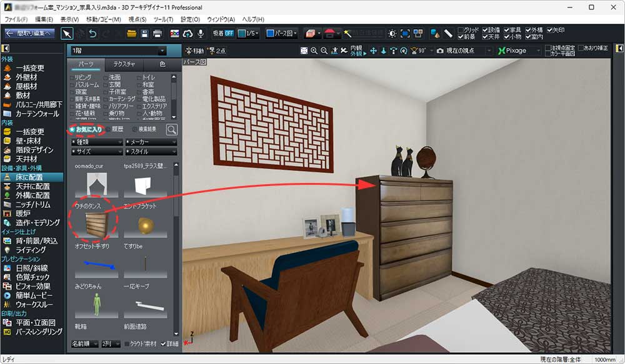Click the cloud upload icon

click(x=187, y=34)
